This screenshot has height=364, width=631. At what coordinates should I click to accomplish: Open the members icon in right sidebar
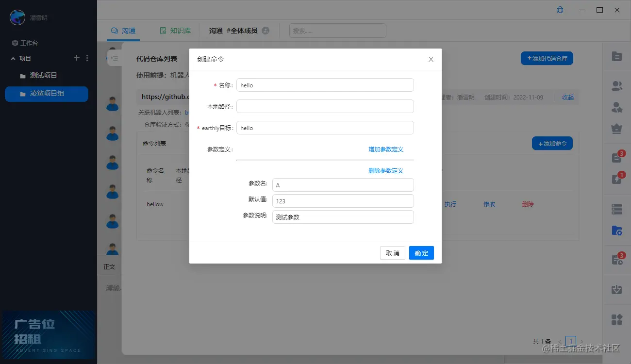point(617,86)
